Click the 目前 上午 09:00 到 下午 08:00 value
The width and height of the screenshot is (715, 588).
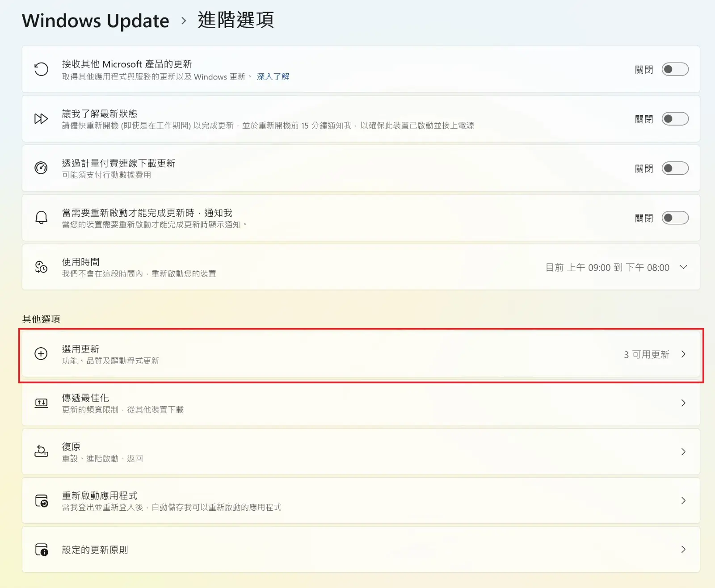tap(607, 267)
